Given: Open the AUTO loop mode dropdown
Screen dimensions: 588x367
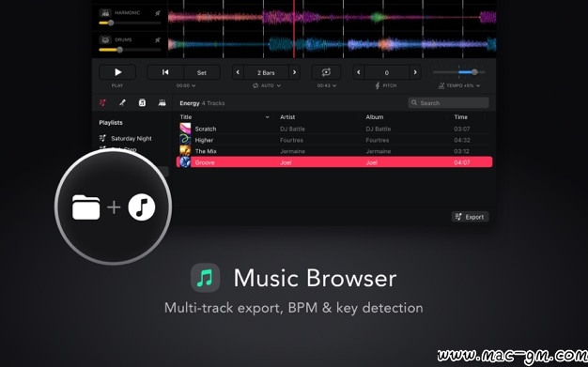Looking at the screenshot, I should click(267, 85).
